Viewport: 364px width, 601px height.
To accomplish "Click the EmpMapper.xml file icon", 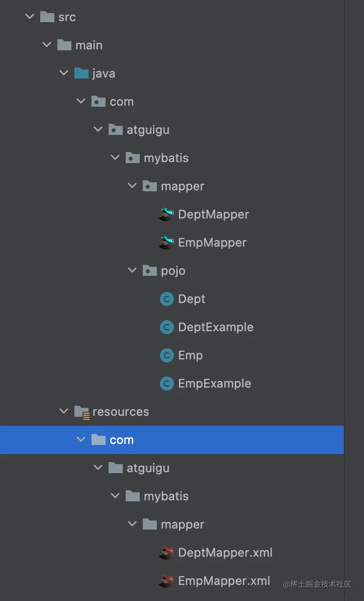I will 166,581.
